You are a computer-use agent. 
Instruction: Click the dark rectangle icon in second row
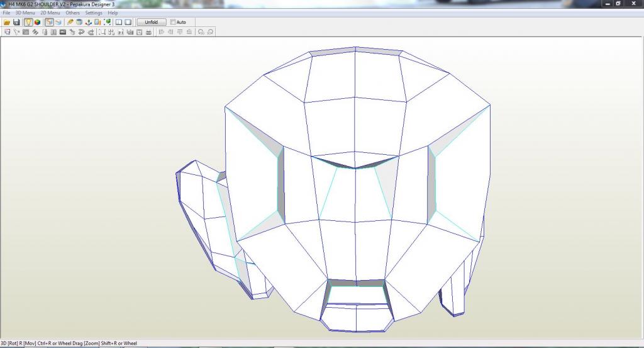(63, 32)
